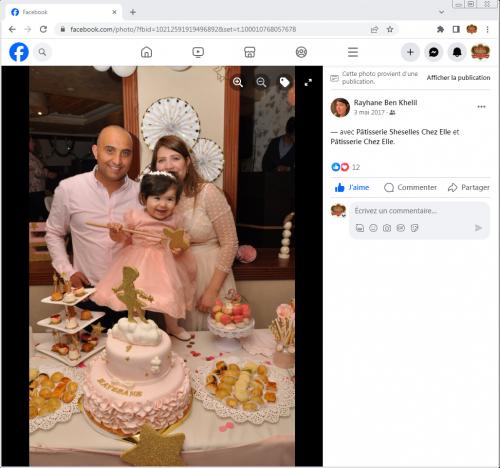
Task: Click the Create plus button
Action: tap(410, 52)
